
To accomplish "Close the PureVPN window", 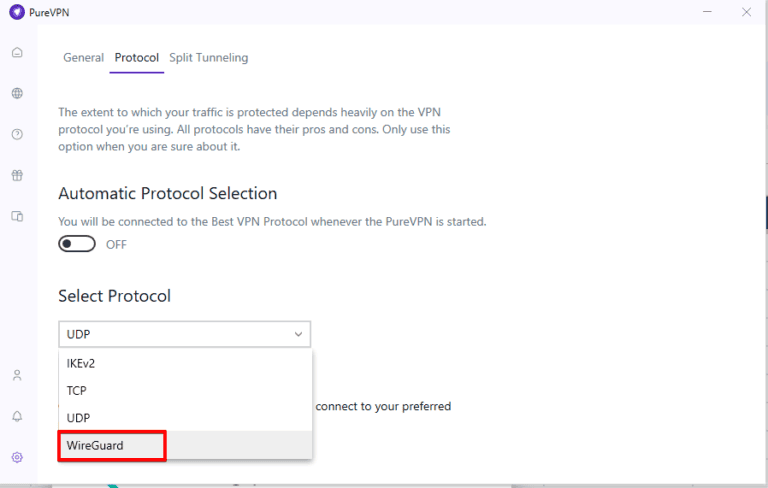I will [x=746, y=12].
